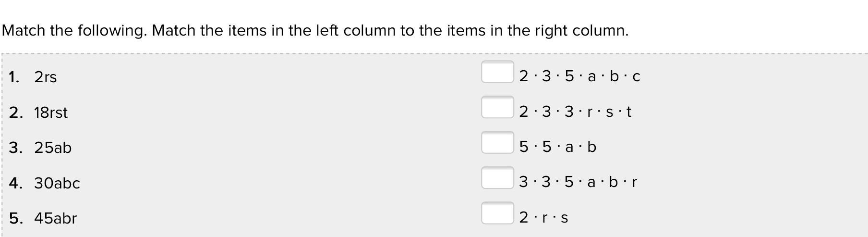Click the "Match the following" instruction text
Image resolution: width=868 pixels, height=237 pixels.
pyautogui.click(x=315, y=31)
